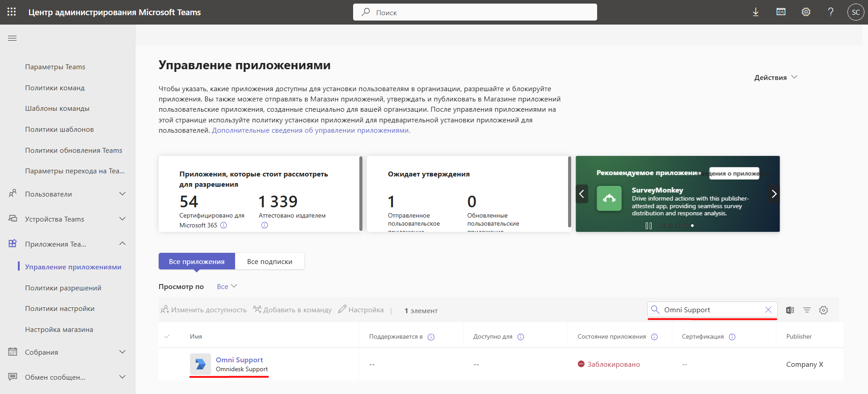The image size is (868, 394).
Task: Click the download icon in header
Action: [756, 12]
